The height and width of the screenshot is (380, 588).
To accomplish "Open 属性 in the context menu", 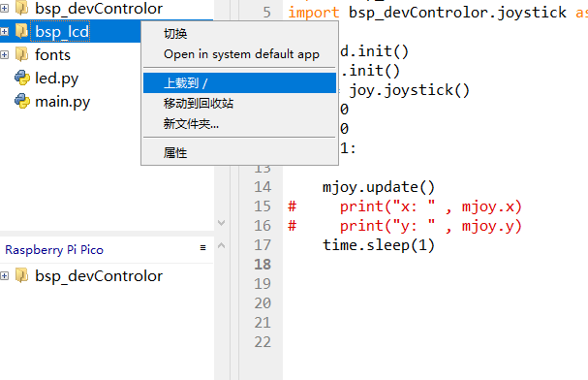I will point(239,152).
